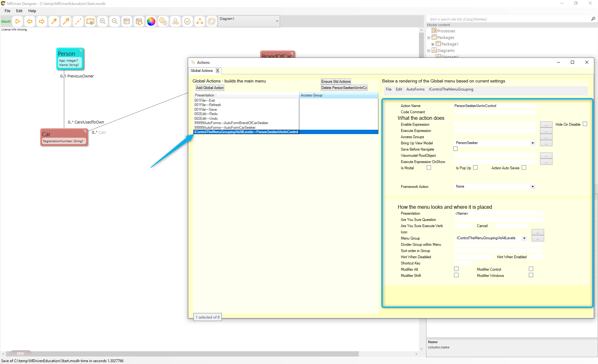
Task: Click the zoom out magnifier icon
Action: coord(115,21)
